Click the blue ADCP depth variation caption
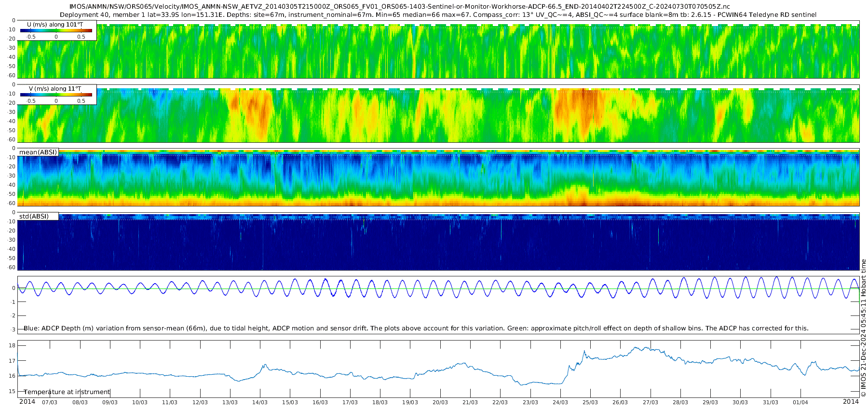 coord(416,328)
